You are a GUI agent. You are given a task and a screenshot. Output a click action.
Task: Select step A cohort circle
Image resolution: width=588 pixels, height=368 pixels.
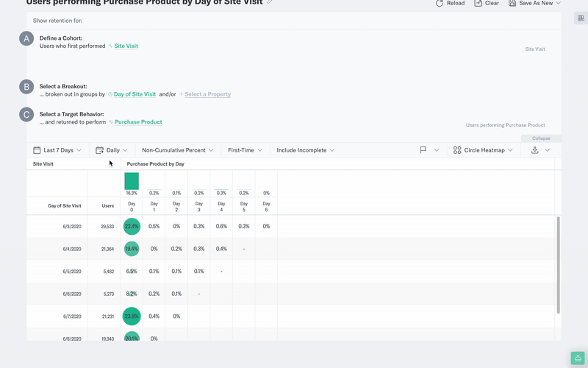click(x=26, y=38)
